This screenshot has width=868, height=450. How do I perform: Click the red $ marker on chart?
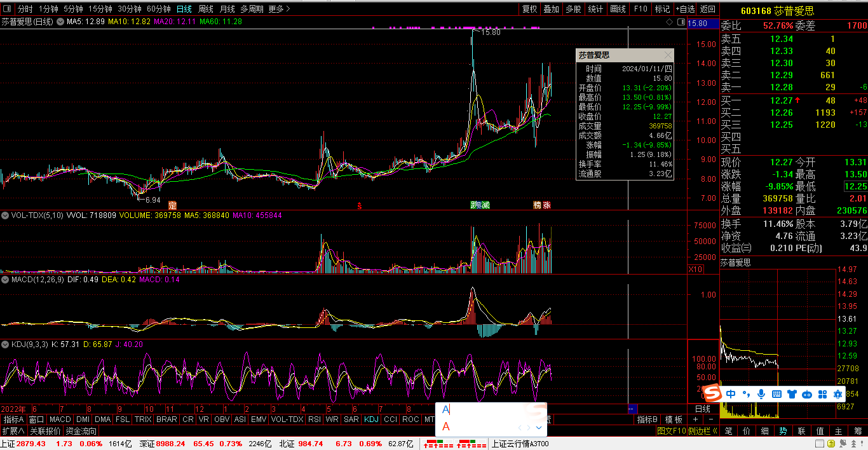(360, 206)
